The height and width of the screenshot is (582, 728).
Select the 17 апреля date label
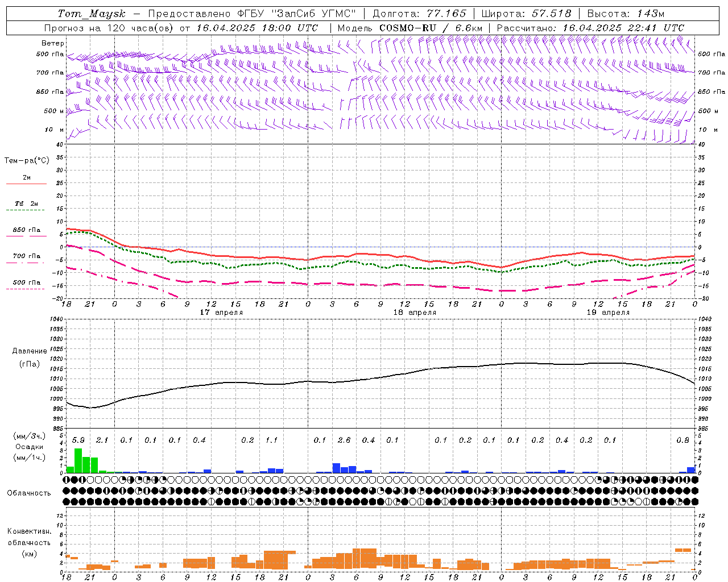click(221, 312)
